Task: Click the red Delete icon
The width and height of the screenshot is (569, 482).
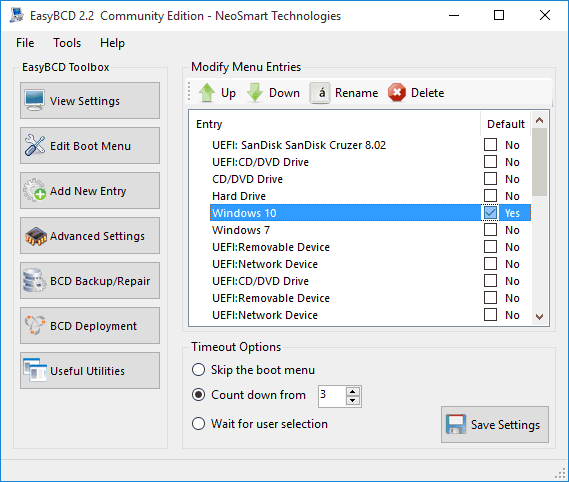Action: 397,93
